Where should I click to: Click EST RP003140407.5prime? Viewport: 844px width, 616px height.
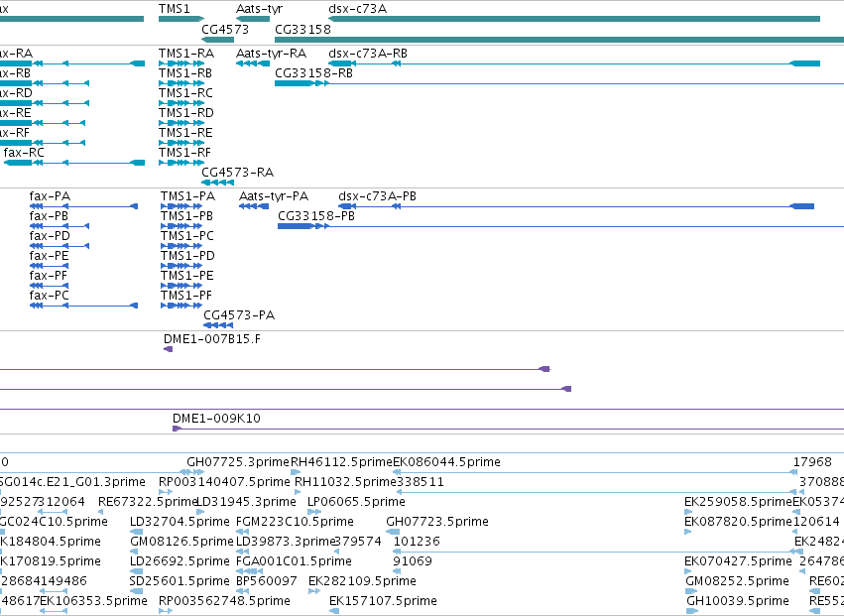pyautogui.click(x=224, y=482)
